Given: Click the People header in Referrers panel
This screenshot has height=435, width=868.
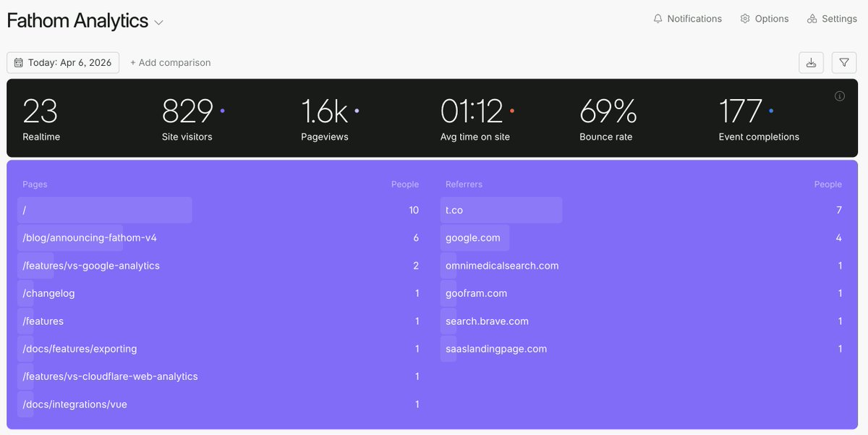Looking at the screenshot, I should (828, 185).
